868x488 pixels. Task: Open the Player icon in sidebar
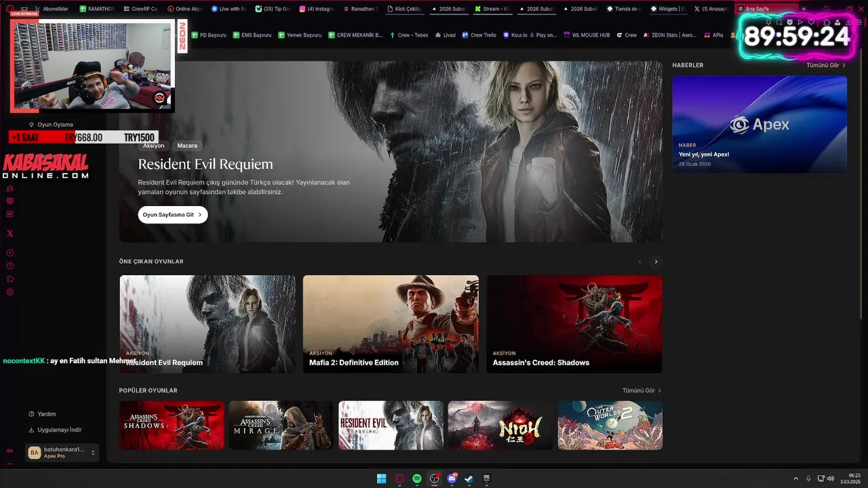tap(10, 253)
